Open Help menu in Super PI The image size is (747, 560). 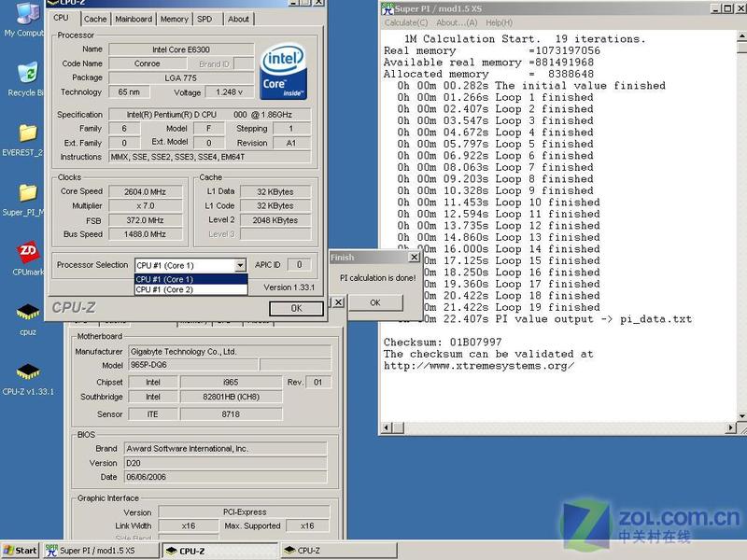(x=499, y=22)
